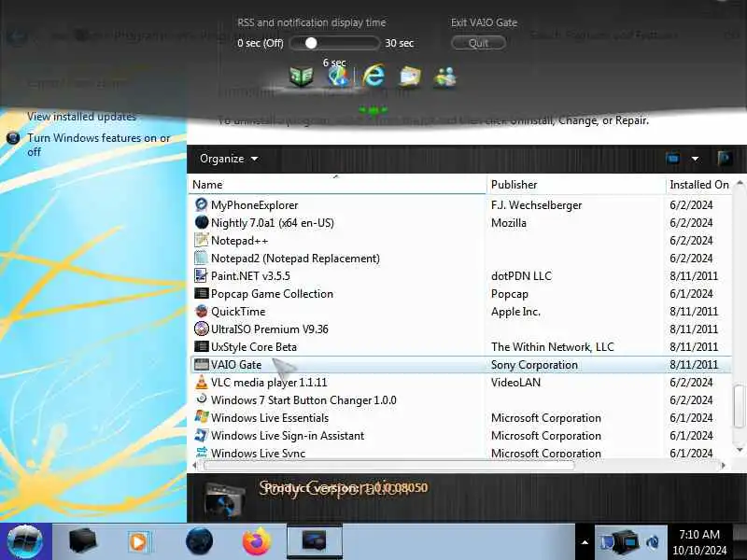Open the view options dropdown arrow

[x=695, y=159]
